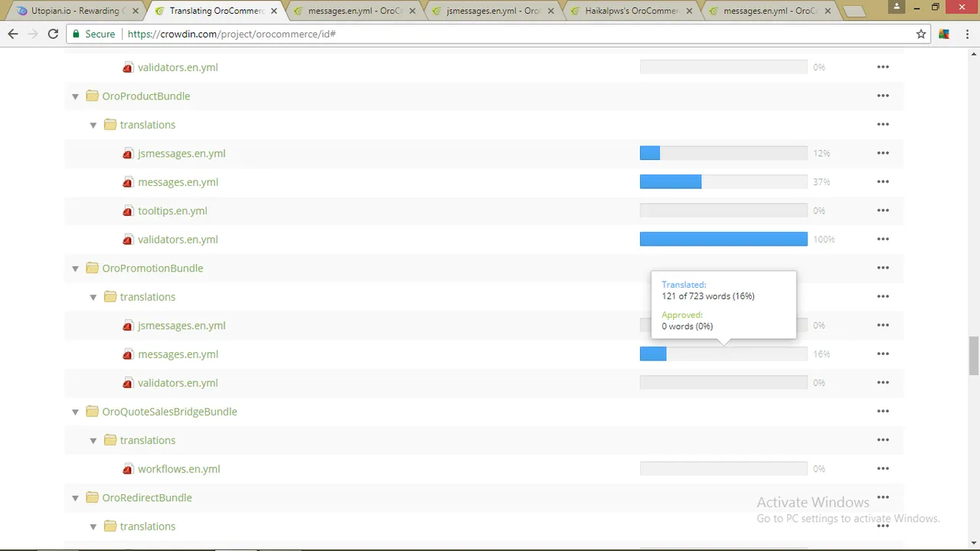Switch to the Utopian.io tab
980x551 pixels.
pos(74,11)
